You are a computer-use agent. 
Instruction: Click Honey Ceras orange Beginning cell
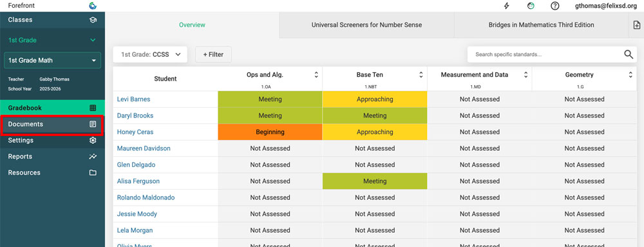click(x=270, y=132)
